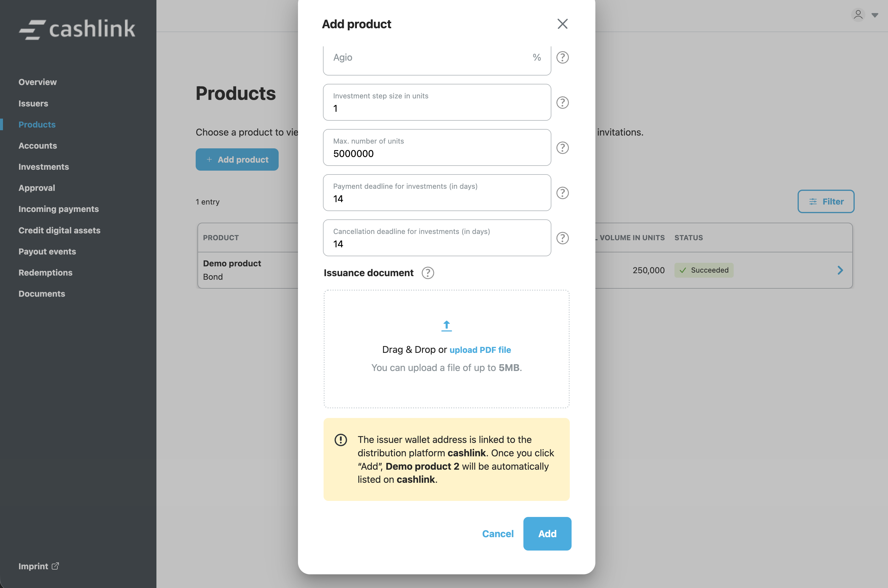Viewport: 888px width, 588px height.
Task: Click help icon beside Max. number of units
Action: coord(562,148)
